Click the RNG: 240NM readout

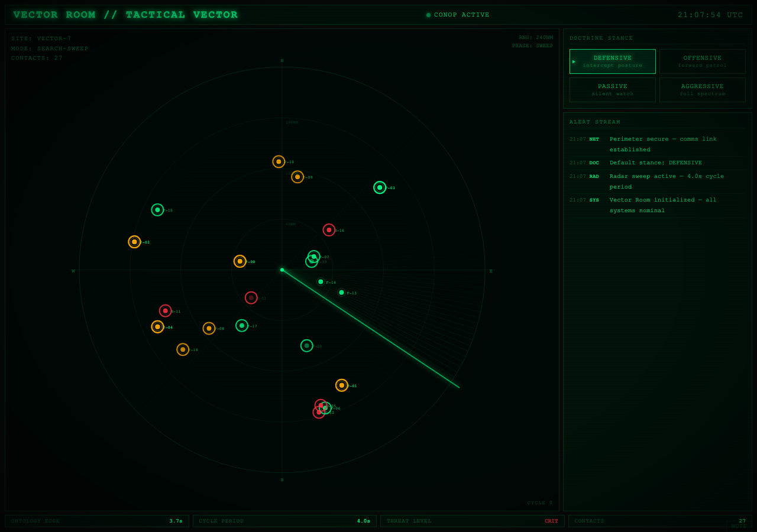[x=536, y=37]
